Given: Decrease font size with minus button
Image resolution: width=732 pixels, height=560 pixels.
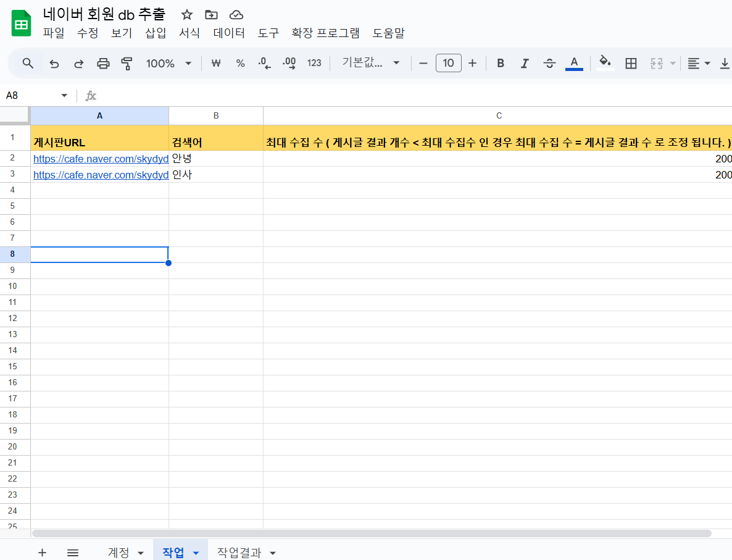Looking at the screenshot, I should click(x=423, y=63).
